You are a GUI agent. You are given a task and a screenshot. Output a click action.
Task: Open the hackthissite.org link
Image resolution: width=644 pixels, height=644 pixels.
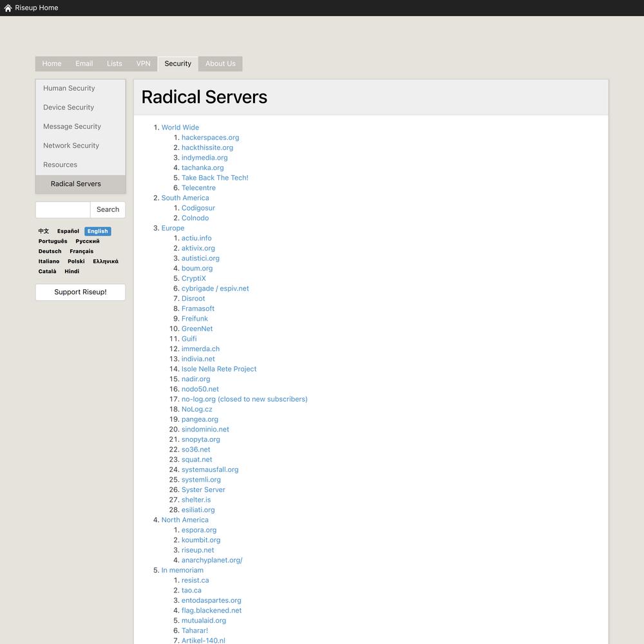coord(207,147)
